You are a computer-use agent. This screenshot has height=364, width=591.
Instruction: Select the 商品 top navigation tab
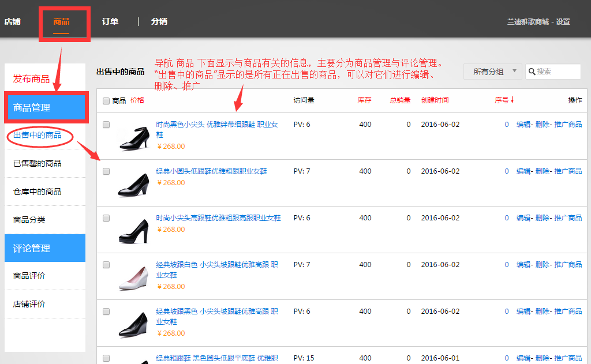[61, 21]
